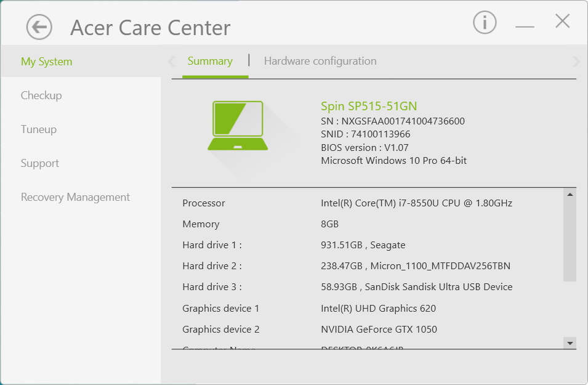Select the 8GB memory value
The image size is (588, 385).
329,224
